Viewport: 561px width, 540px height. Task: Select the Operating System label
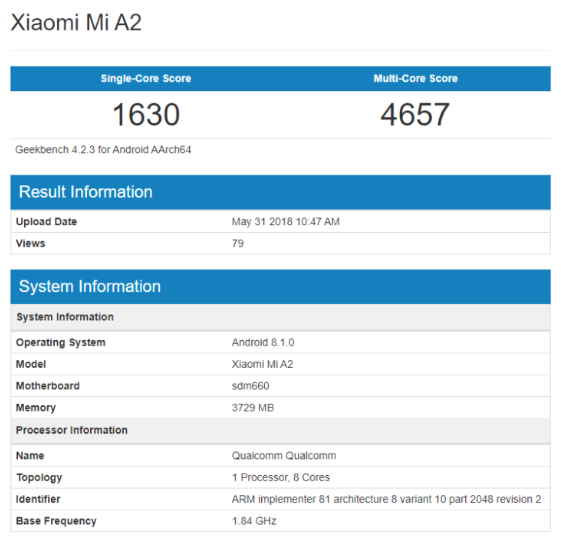tap(60, 342)
